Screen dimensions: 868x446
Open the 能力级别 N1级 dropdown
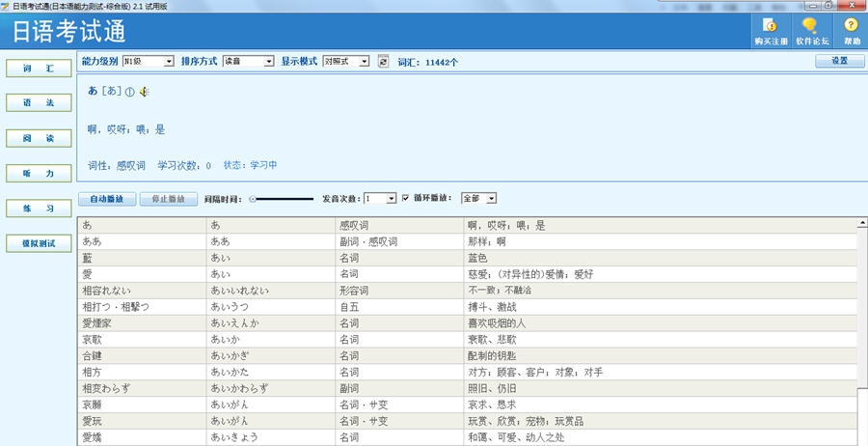point(149,62)
